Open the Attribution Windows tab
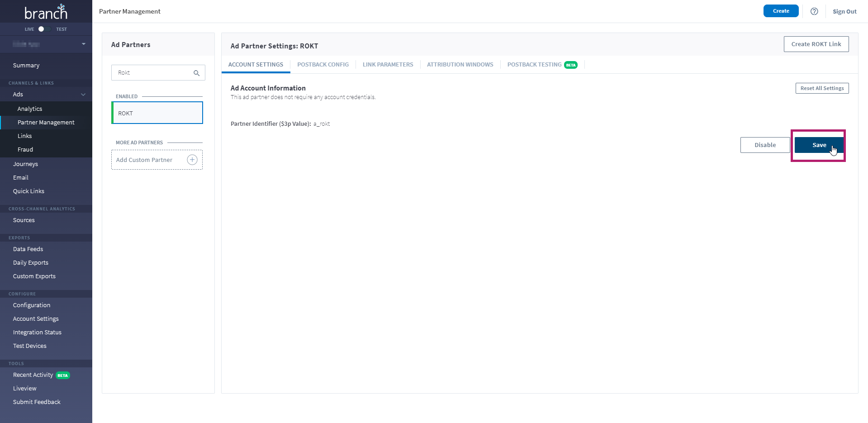 pos(460,65)
